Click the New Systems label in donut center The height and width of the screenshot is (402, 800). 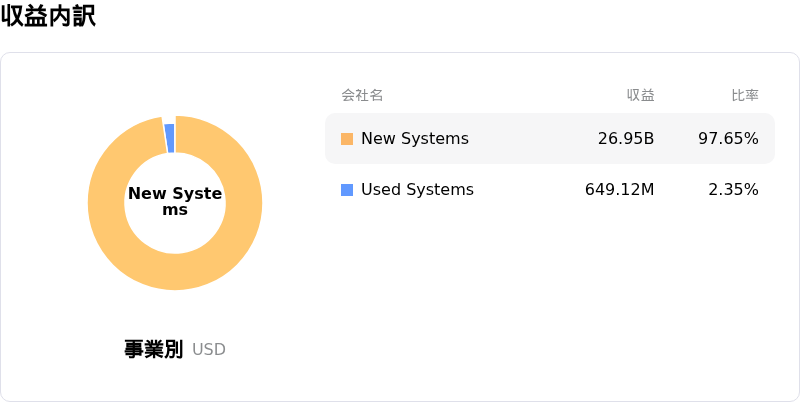click(175, 202)
